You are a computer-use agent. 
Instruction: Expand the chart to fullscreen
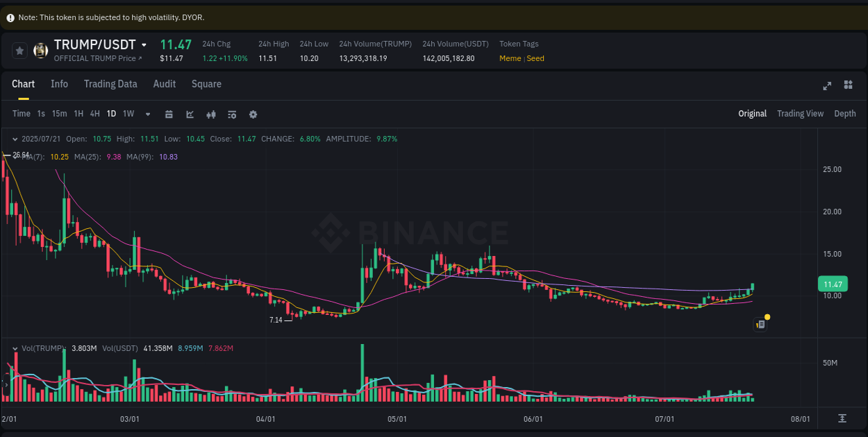(x=827, y=85)
